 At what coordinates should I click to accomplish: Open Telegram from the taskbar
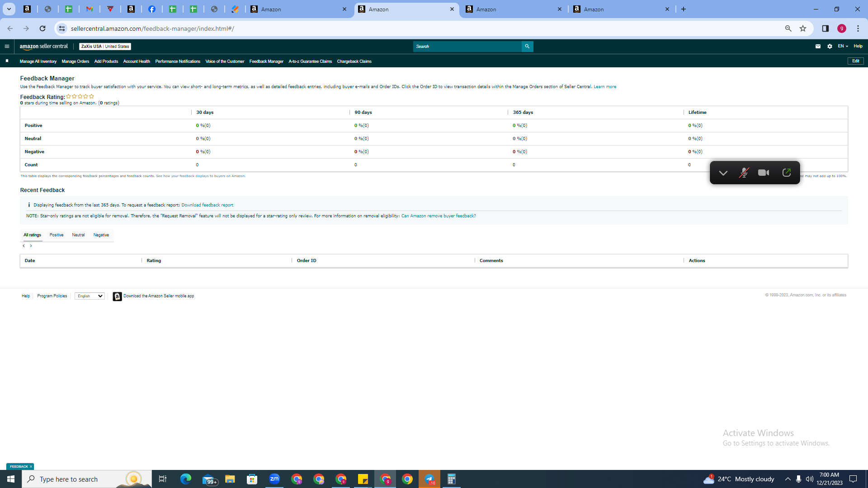[x=429, y=479]
